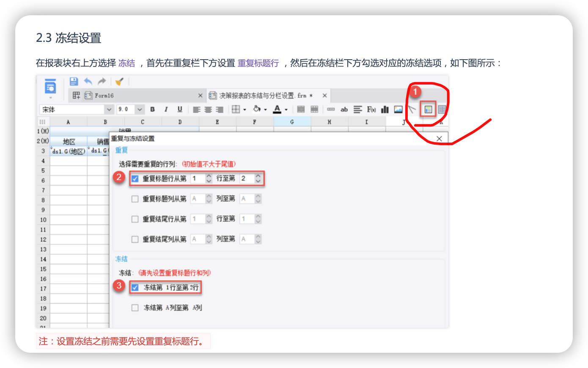Switch to the Form16 tab
Screen dimensions: 588x368
pyautogui.click(x=138, y=96)
